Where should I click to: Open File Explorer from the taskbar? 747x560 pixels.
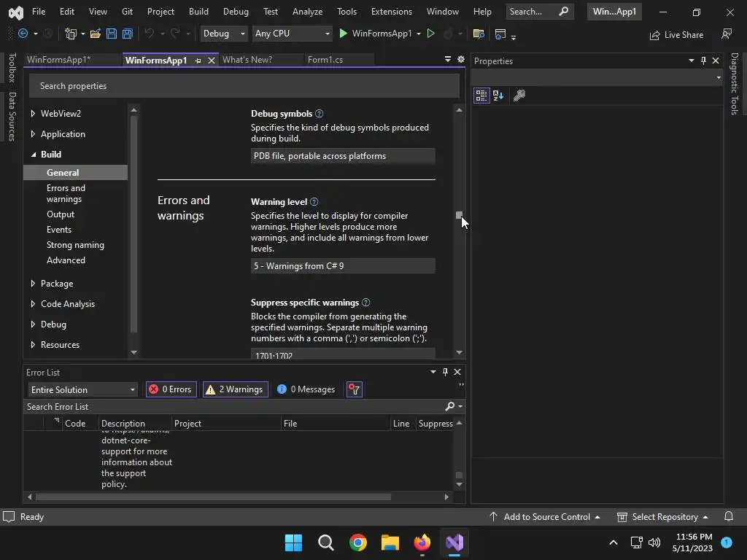(390, 542)
